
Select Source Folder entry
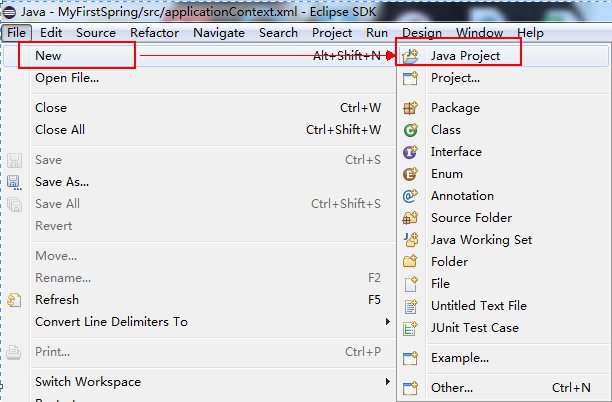point(503,218)
